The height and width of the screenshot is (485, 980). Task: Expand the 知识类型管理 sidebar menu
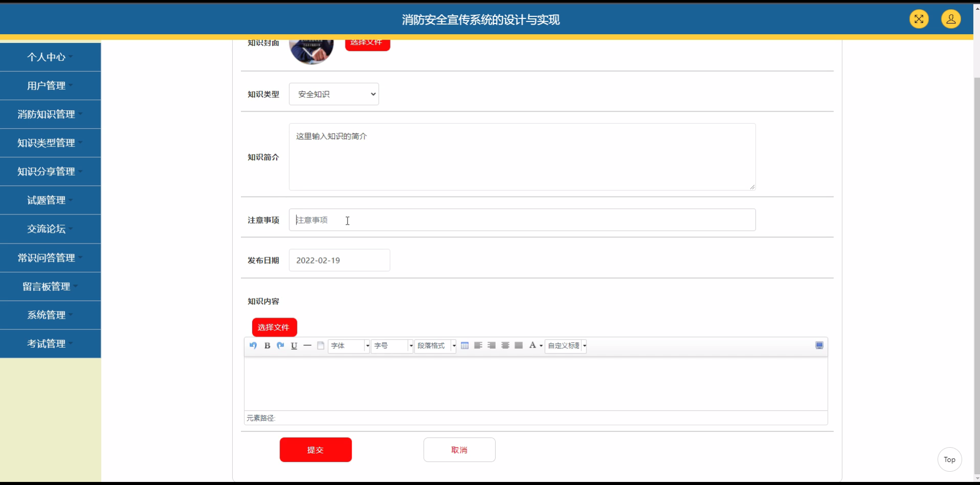(x=50, y=143)
